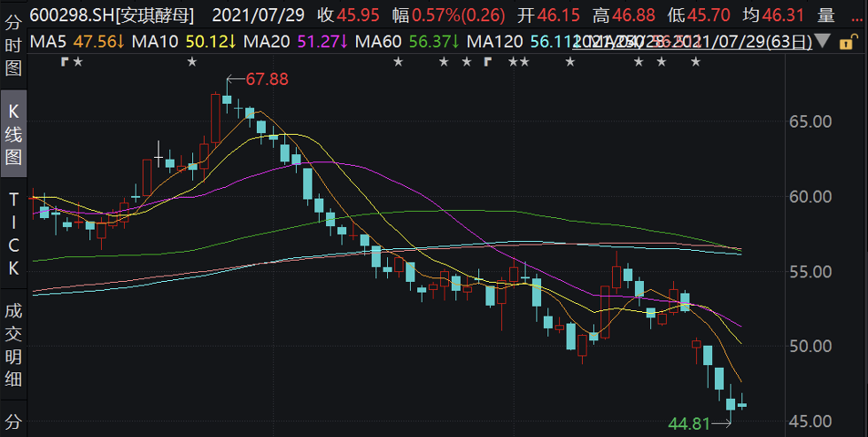Click the flag marker in the middle of the event row
868x437 pixels.
(486, 60)
